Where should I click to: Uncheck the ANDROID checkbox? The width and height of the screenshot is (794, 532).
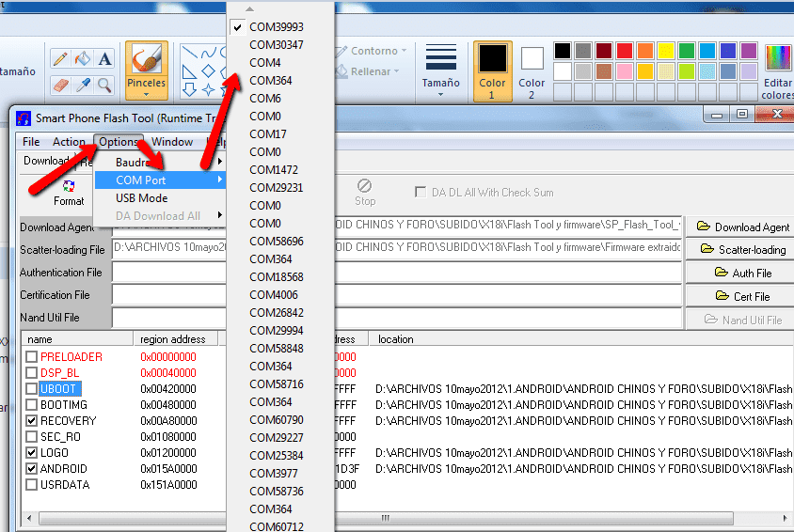(31, 469)
